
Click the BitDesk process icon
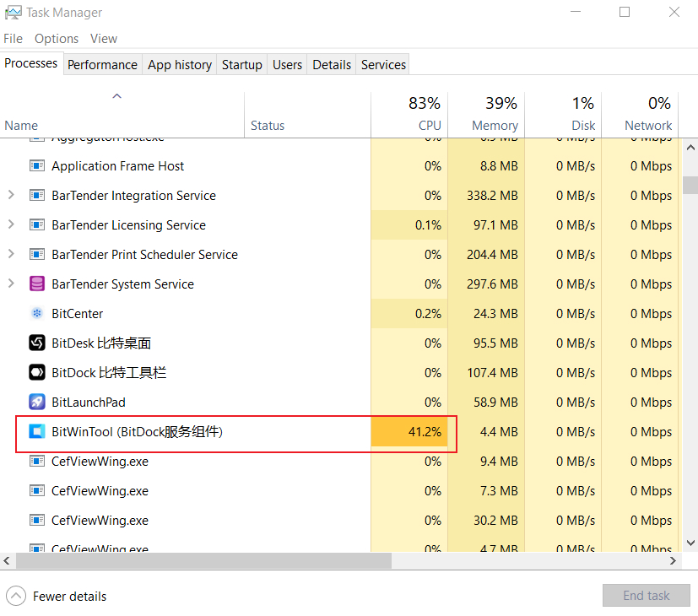pyautogui.click(x=37, y=343)
